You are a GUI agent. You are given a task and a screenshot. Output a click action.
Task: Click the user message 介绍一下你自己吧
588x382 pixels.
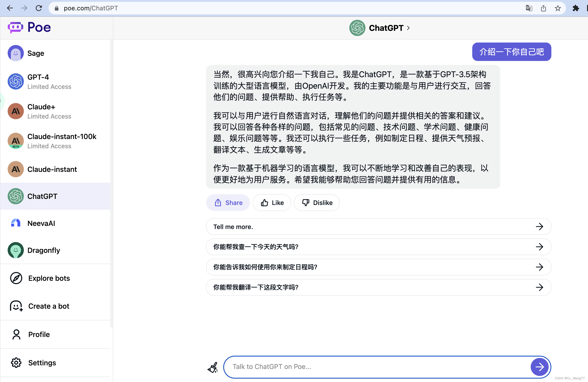pyautogui.click(x=512, y=52)
